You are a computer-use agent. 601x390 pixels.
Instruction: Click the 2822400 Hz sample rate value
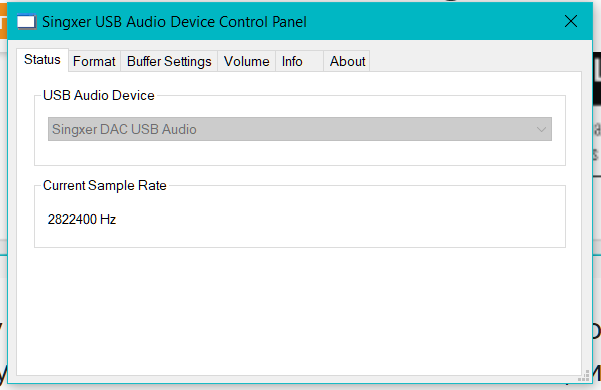[82, 219]
